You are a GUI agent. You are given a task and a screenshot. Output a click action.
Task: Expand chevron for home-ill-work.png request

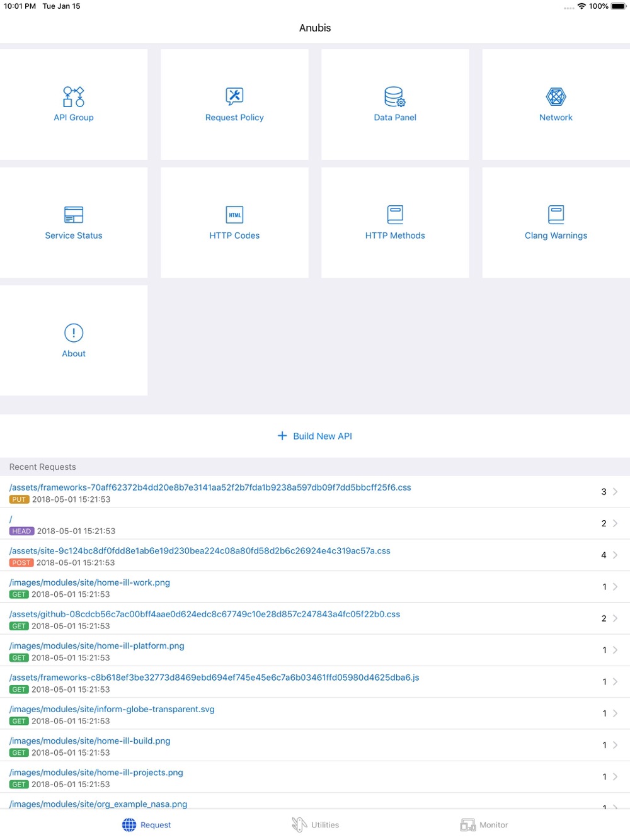[x=616, y=587]
